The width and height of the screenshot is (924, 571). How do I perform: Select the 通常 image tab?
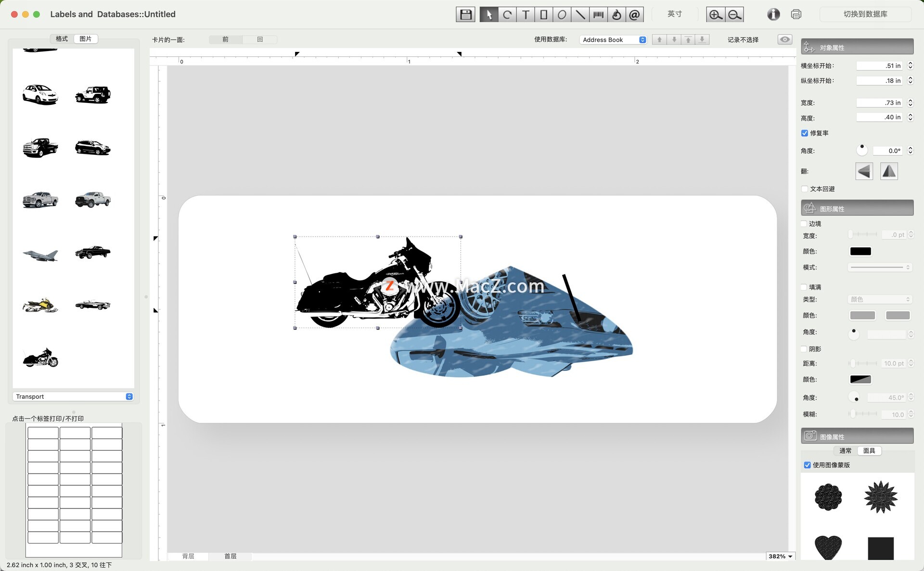(x=845, y=451)
